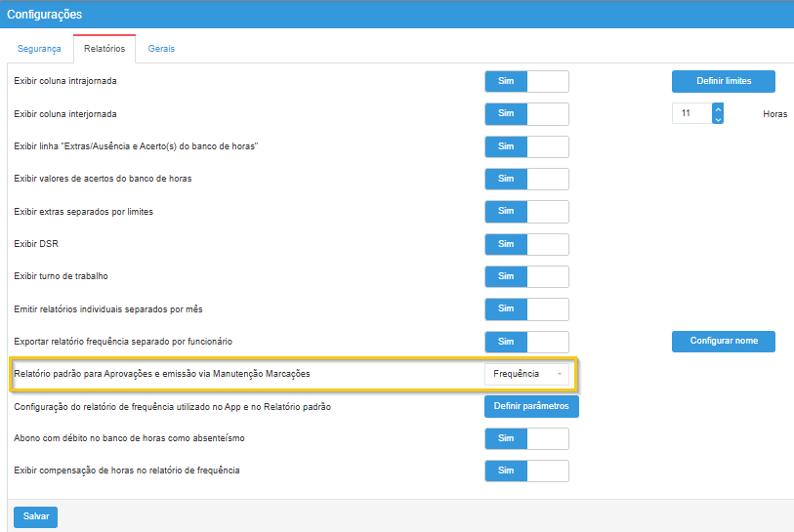The width and height of the screenshot is (794, 532).
Task: Toggle Exportar relatório frequência por funcionário
Action: click(x=526, y=342)
